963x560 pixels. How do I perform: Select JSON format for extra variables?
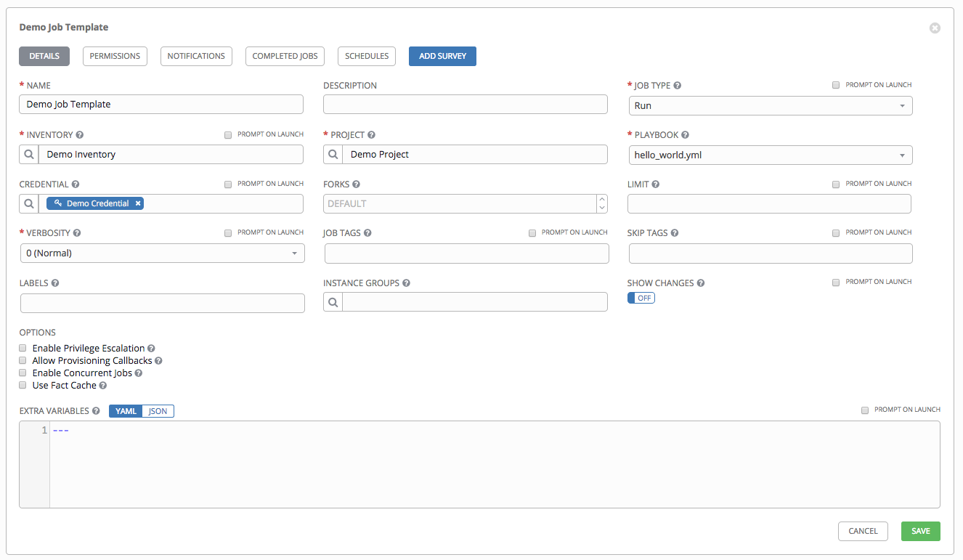click(158, 411)
